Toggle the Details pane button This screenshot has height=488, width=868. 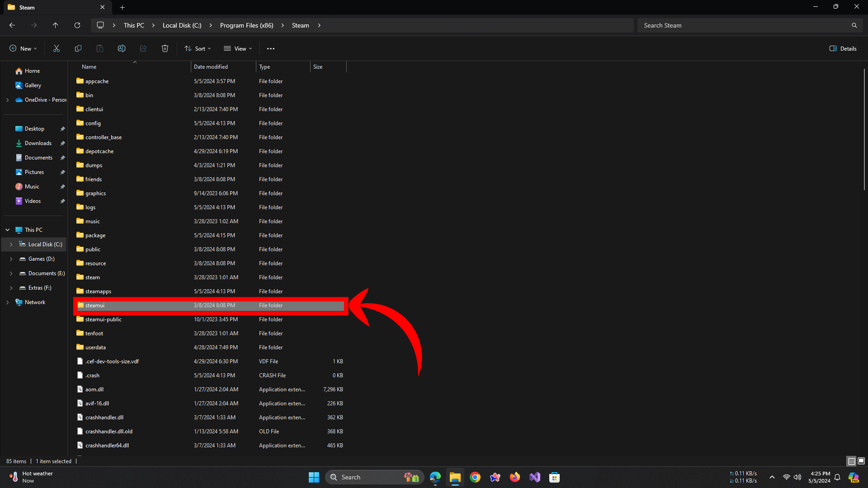[x=843, y=48]
